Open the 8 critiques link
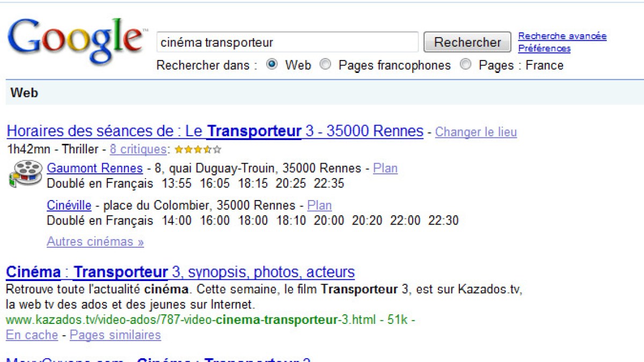Viewport: 644px width, 362px height. [x=138, y=150]
